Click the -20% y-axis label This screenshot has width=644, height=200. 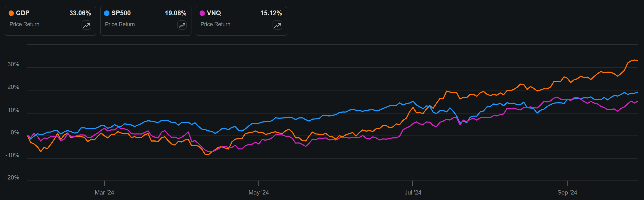pyautogui.click(x=12, y=178)
